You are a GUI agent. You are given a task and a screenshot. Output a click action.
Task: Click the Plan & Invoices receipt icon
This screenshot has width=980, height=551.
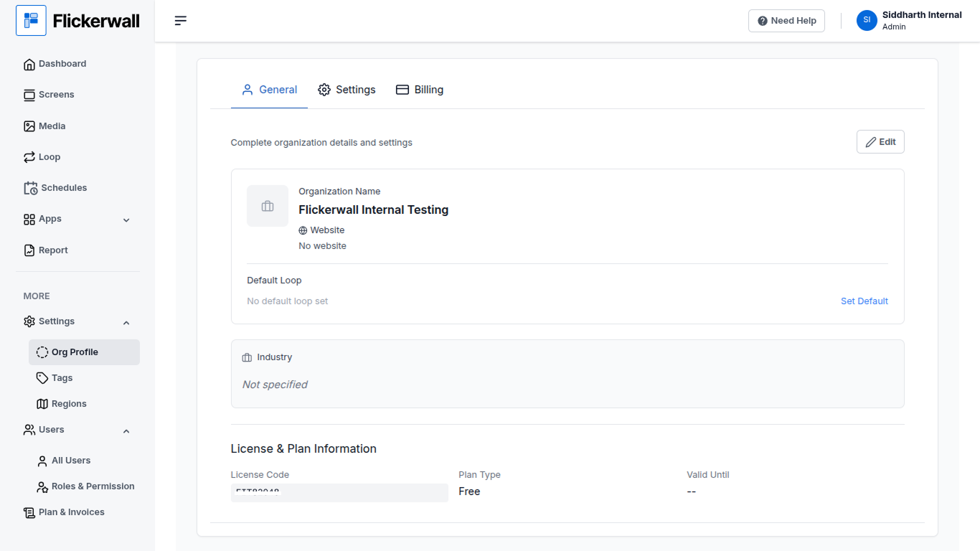[29, 513]
